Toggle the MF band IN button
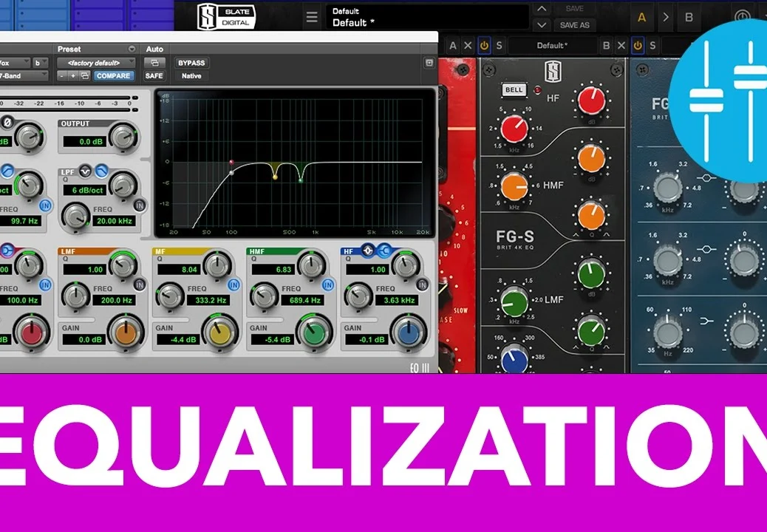Viewport: 767px width, 532px height. [x=233, y=284]
